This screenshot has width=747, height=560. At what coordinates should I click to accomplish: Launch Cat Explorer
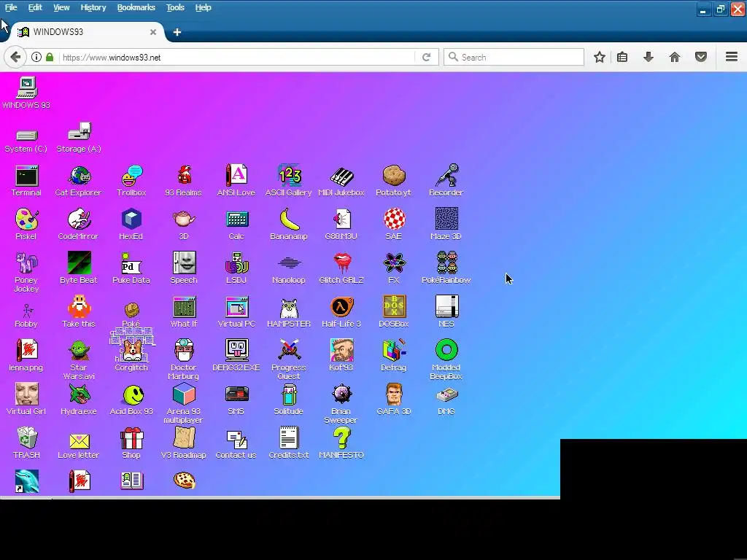(x=79, y=181)
